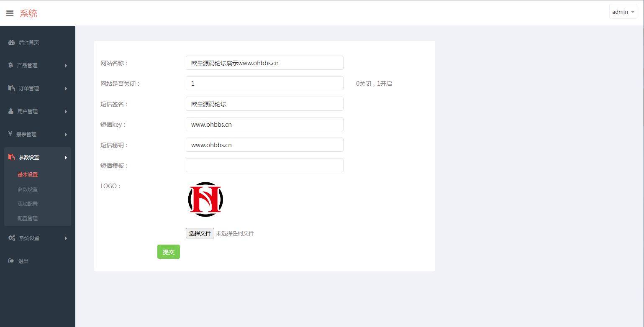Click the 短信模板 input field
644x327 pixels.
[264, 165]
